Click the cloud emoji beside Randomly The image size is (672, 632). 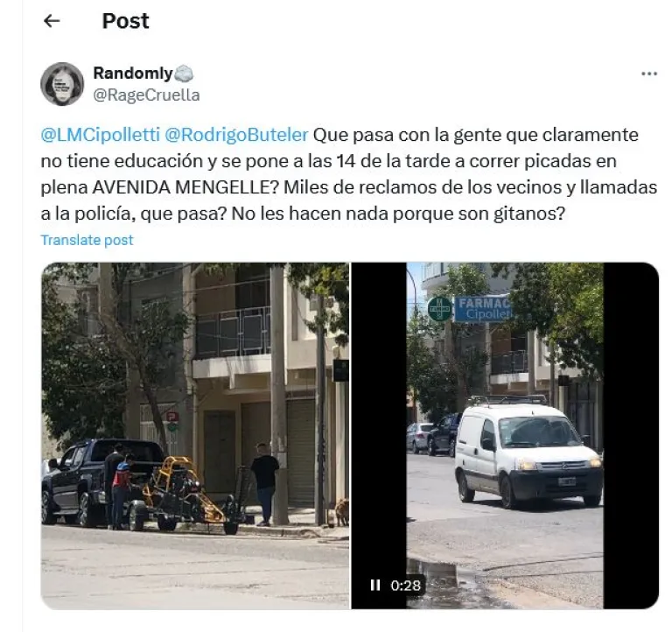point(184,74)
